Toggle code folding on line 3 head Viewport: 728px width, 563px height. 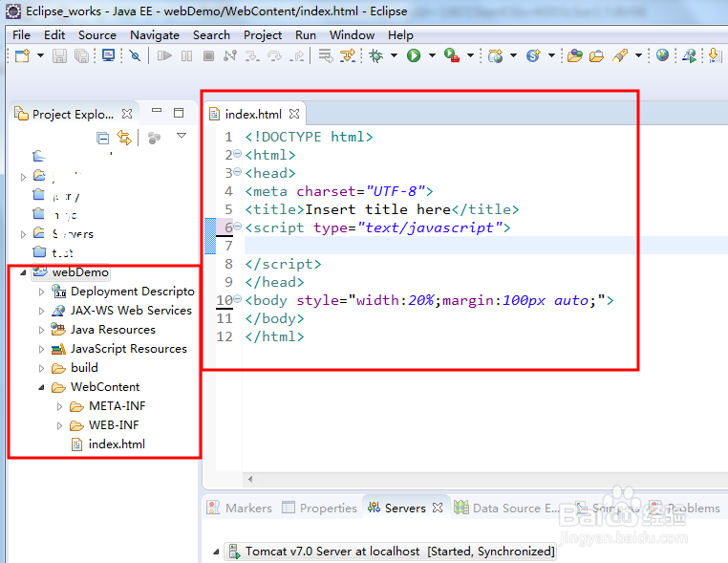pyautogui.click(x=237, y=172)
